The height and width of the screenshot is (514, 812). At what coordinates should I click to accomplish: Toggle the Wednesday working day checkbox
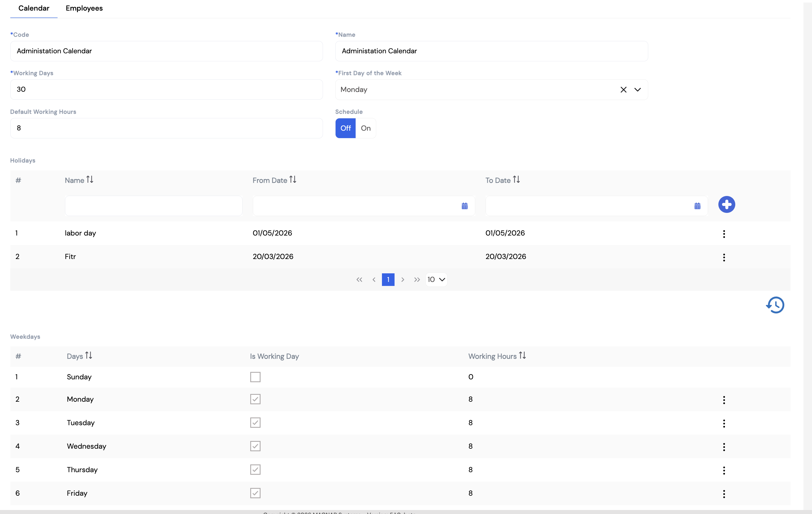pyautogui.click(x=255, y=446)
